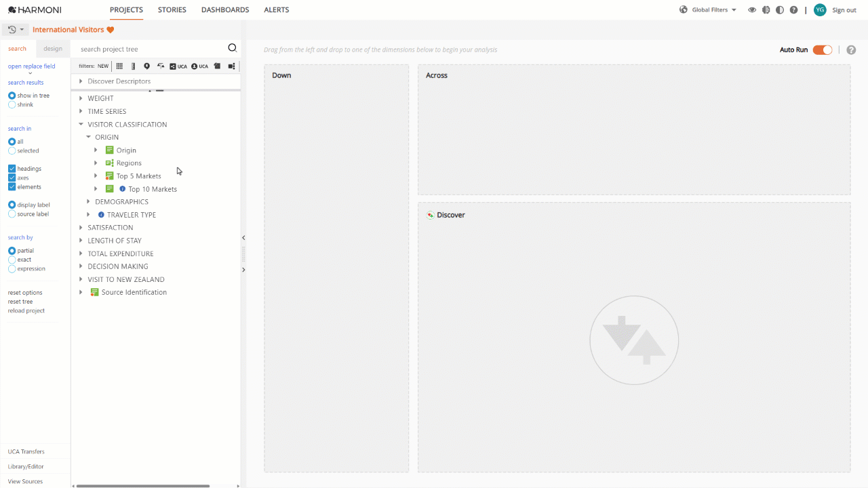Click the 'reset options' link
Viewport: 868px width, 488px height.
pos(25,293)
